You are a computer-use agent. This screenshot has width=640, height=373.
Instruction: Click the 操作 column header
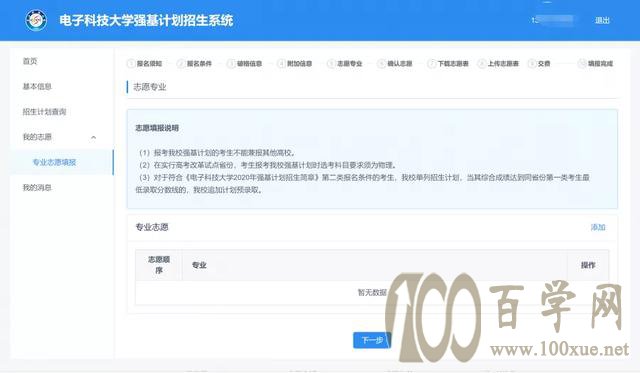(588, 265)
